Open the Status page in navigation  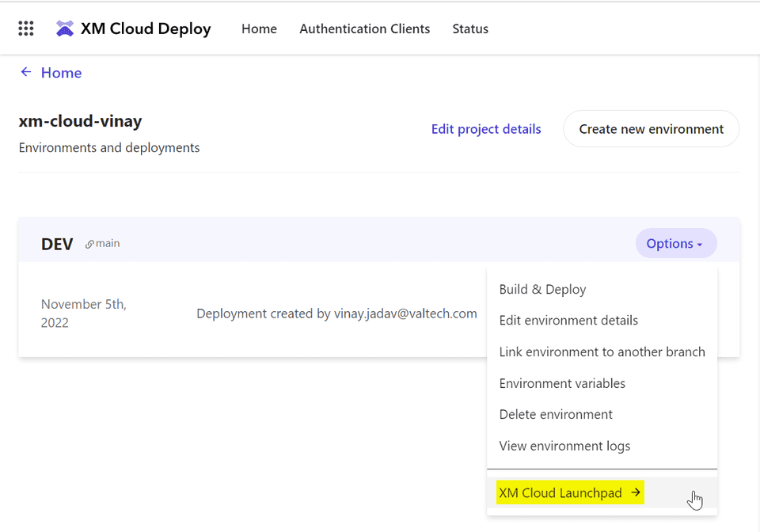point(470,28)
